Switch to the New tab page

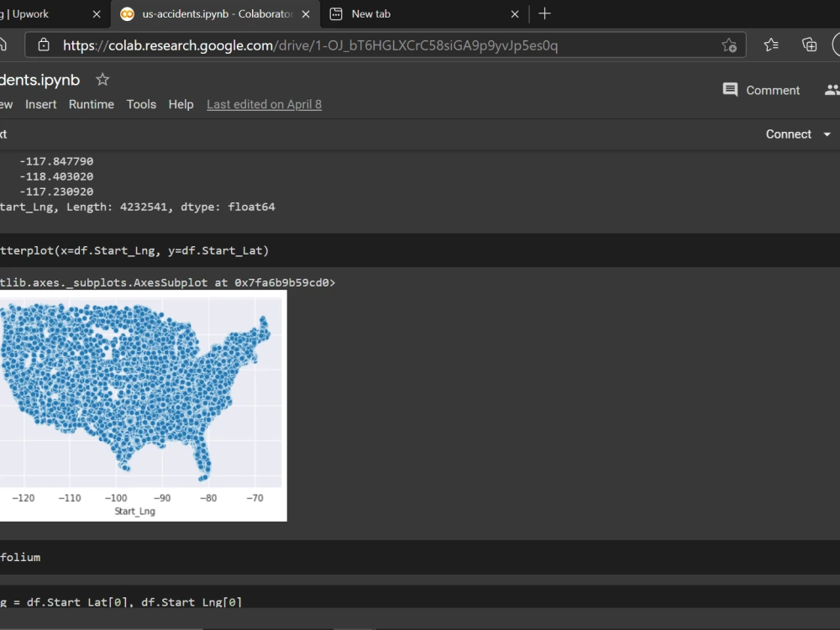pyautogui.click(x=370, y=13)
